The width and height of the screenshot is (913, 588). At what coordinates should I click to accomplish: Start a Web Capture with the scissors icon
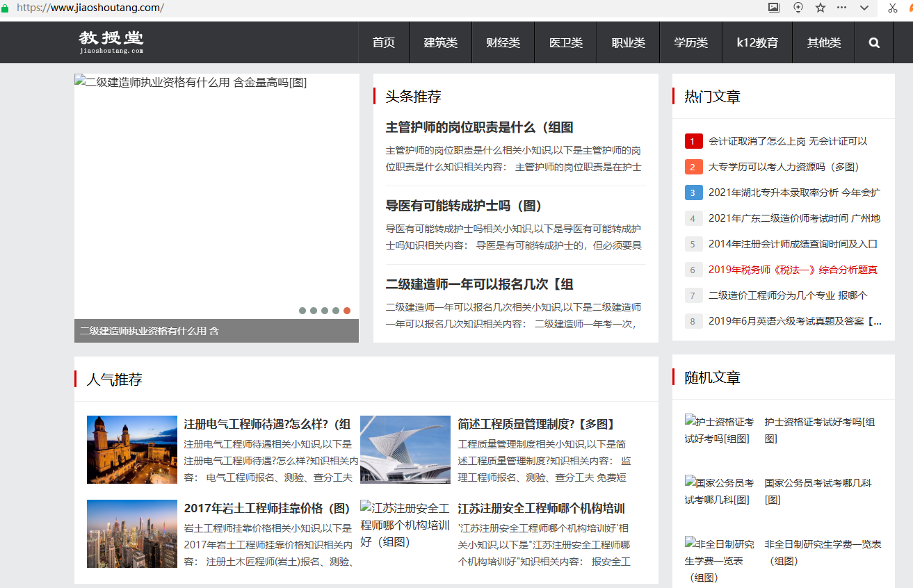click(x=893, y=8)
